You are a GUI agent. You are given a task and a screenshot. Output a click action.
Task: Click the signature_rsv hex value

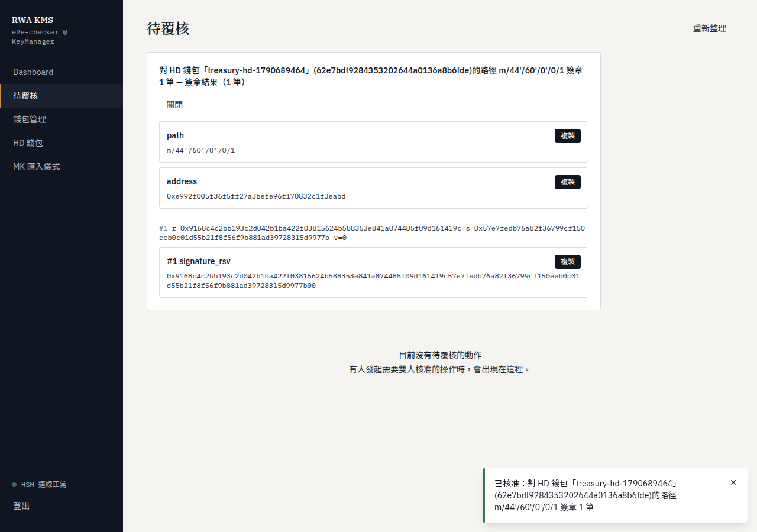373,281
